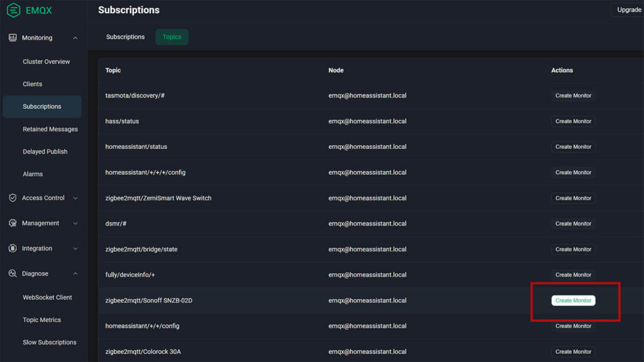Screen dimensions: 644x362
Task: Click the Diagnose magnifier icon
Action: [x=13, y=273]
